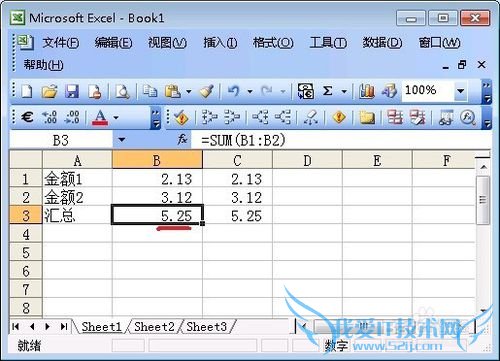The image size is (500, 361).
Task: Jump to the first sheet tab arrow
Action: point(15,327)
